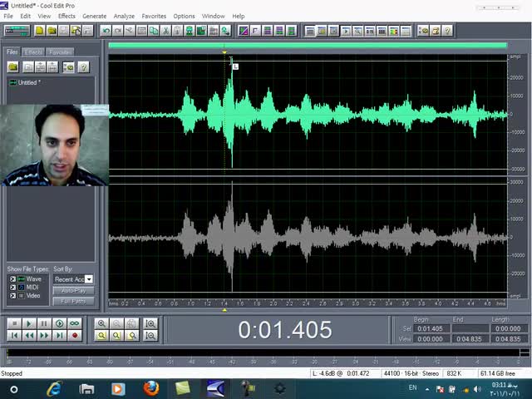Click the volume speaker icon in system tray
The width and height of the screenshot is (532, 399).
pyautogui.click(x=476, y=389)
